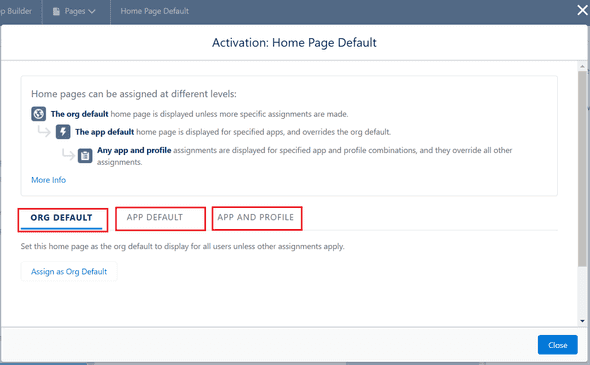Open the More Info link
590x365 pixels.
click(49, 180)
